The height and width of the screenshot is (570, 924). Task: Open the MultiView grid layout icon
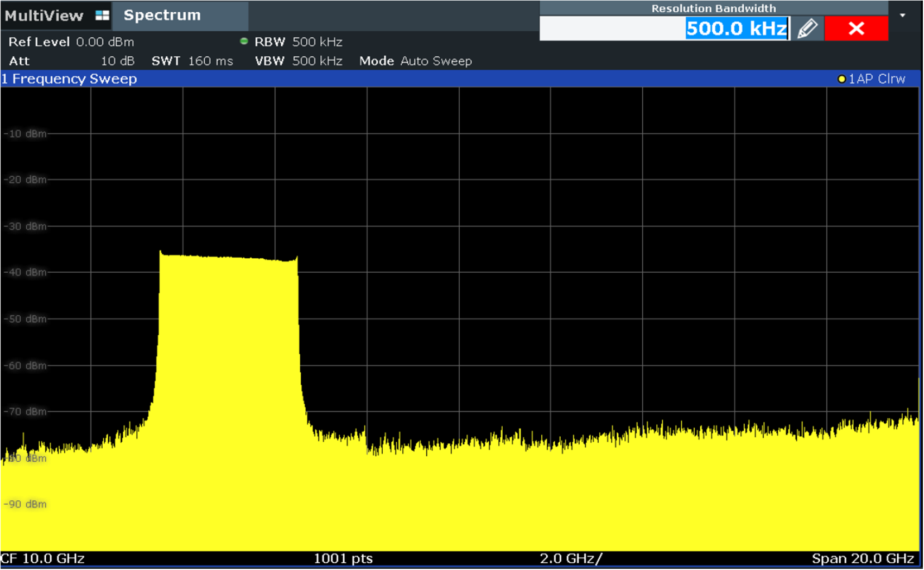click(102, 15)
